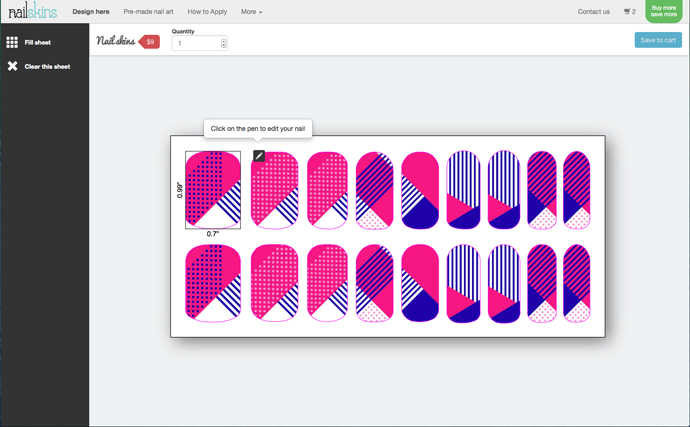Select eighth top-row pink striped nail
This screenshot has height=427, width=690.
point(542,190)
